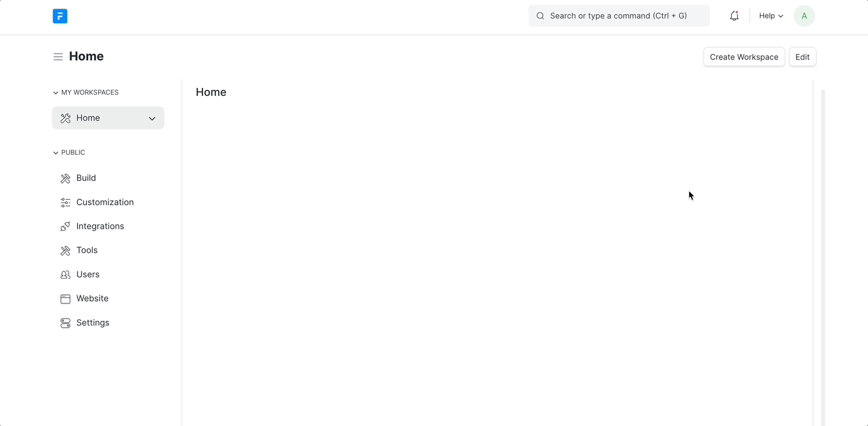
Task: Click the Integrations plug icon
Action: click(x=65, y=226)
